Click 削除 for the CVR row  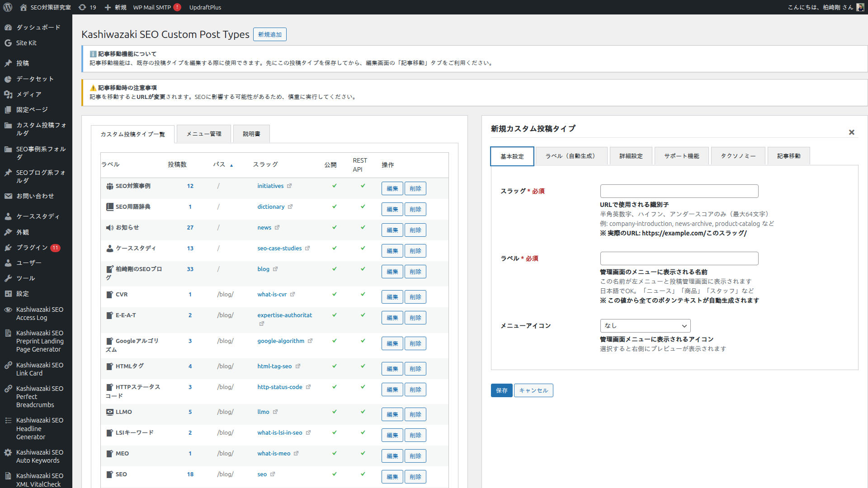pyautogui.click(x=415, y=297)
